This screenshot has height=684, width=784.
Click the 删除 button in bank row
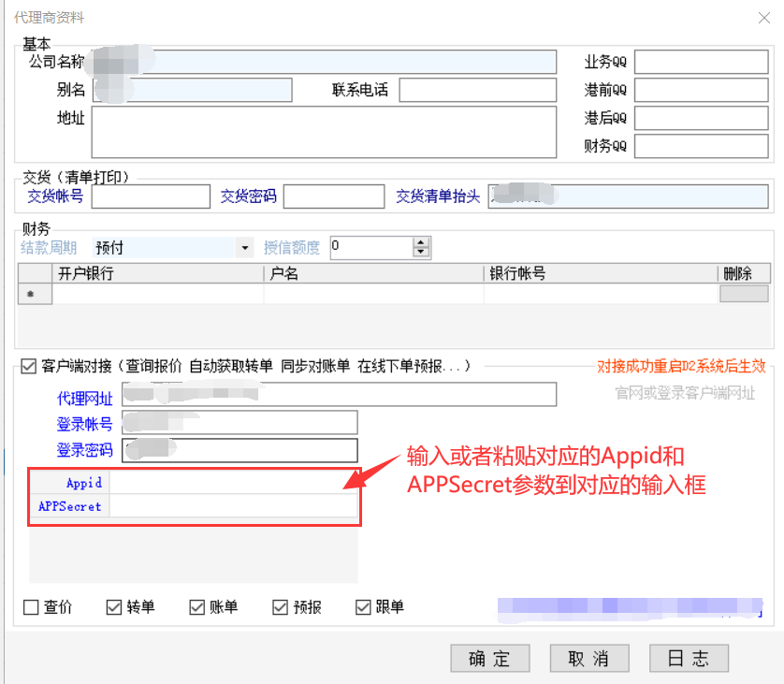coord(744,294)
